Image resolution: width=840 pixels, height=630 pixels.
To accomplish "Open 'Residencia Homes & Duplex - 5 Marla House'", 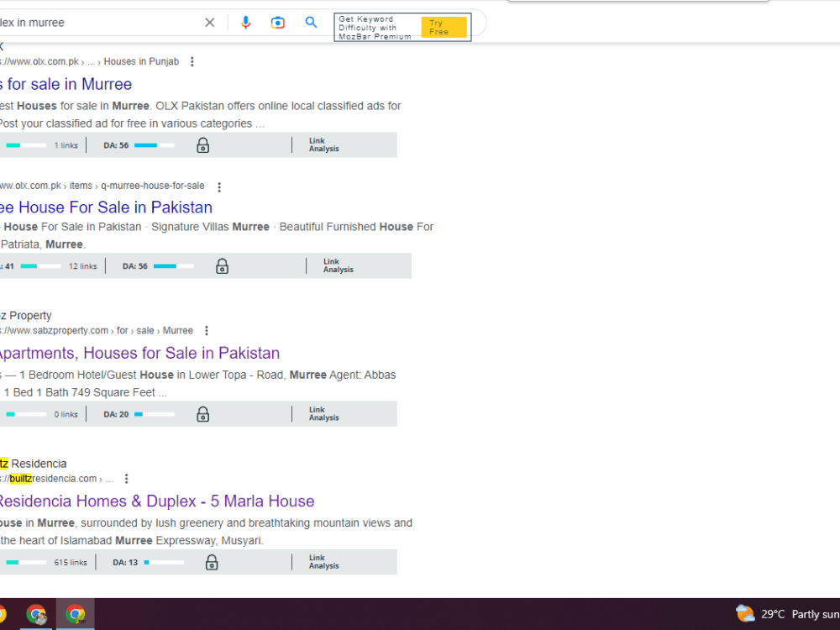I will [x=157, y=501].
